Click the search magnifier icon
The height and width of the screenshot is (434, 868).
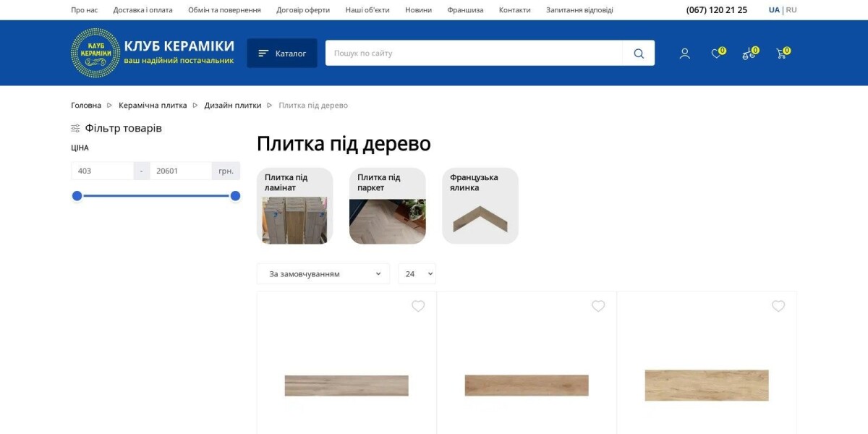click(x=639, y=53)
